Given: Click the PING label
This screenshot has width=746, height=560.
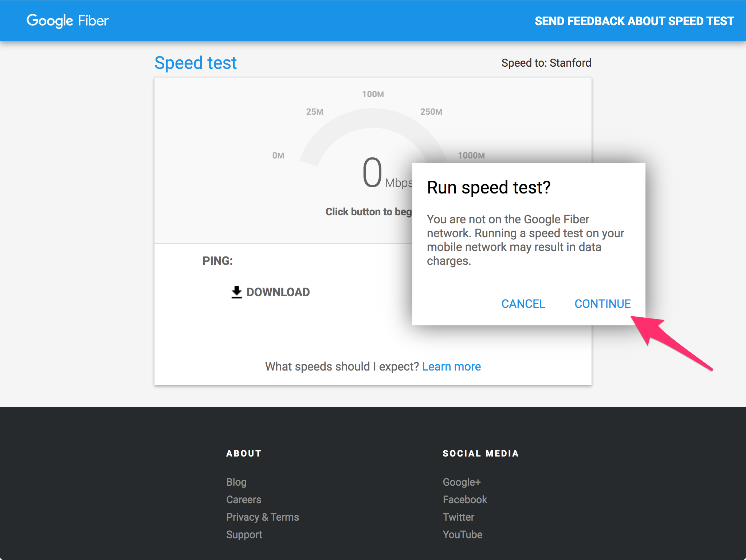Looking at the screenshot, I should [217, 261].
